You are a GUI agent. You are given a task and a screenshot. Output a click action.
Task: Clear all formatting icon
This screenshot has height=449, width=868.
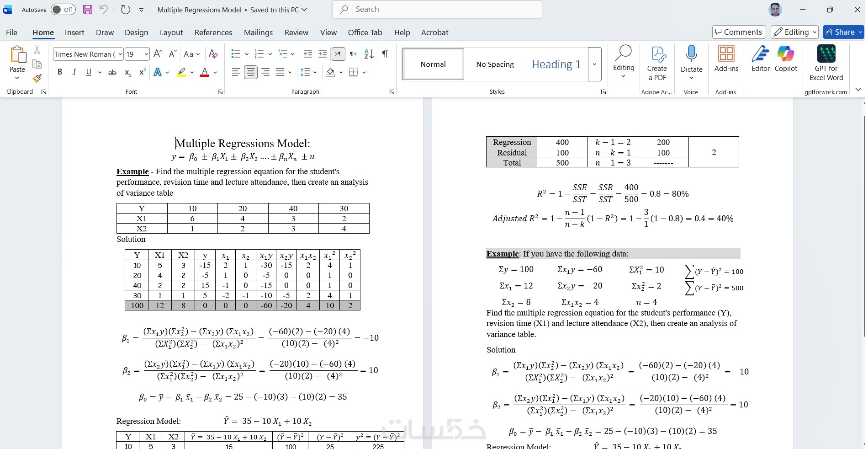pyautogui.click(x=213, y=54)
